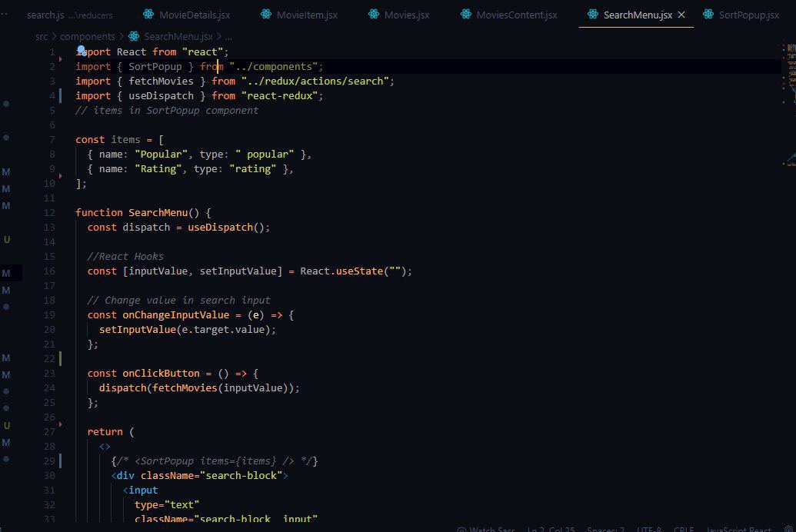Click type="text" attribute on line 32
The width and height of the screenshot is (796, 532).
(x=167, y=505)
